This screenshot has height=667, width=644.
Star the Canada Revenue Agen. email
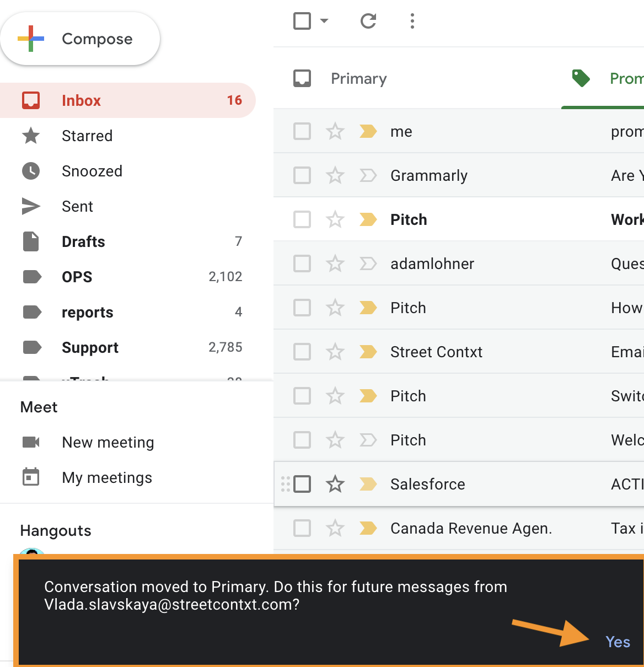[x=335, y=528]
